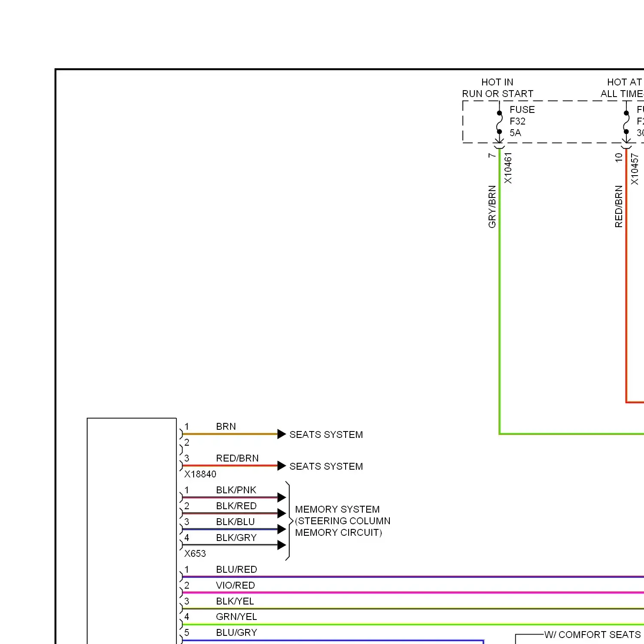Click the BLK/PNK wire label
644x644 pixels.
pos(236,490)
